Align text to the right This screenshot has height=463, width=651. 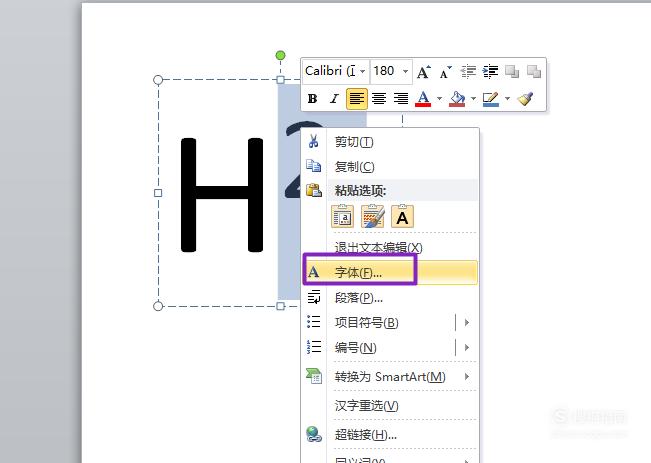[x=401, y=99]
